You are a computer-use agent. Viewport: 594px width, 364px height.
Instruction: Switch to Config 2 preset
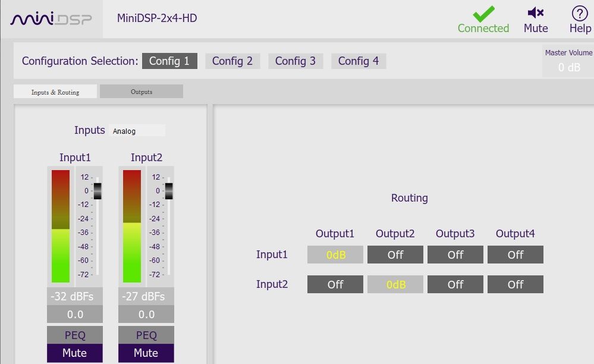point(232,61)
